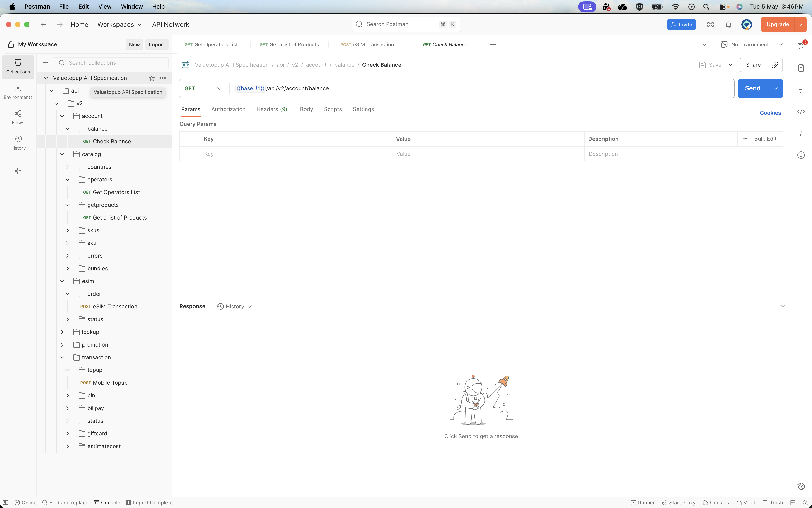812x508 pixels.
Task: Open the Collections sidebar panel
Action: [18, 66]
